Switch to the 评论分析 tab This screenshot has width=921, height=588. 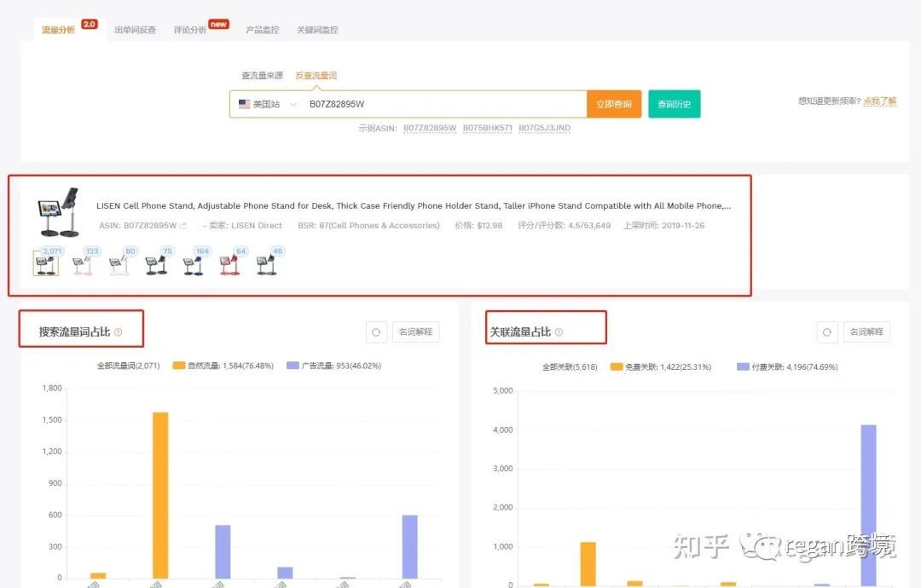point(189,30)
